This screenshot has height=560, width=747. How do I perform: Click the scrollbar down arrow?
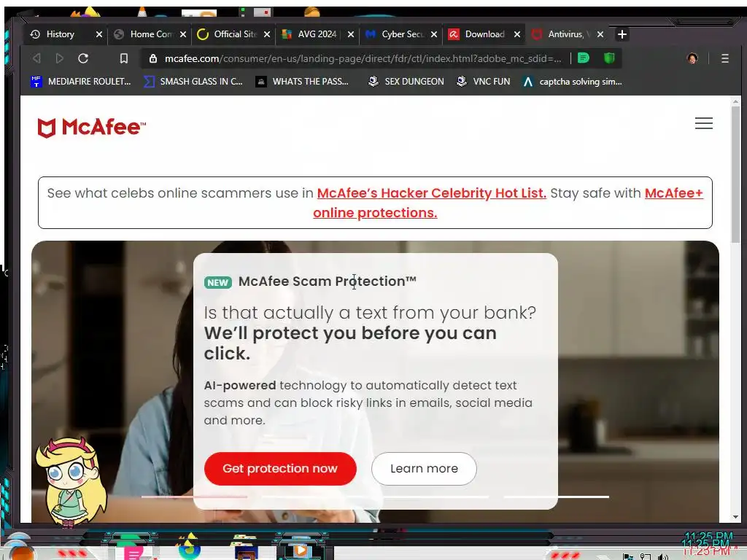[x=735, y=517]
